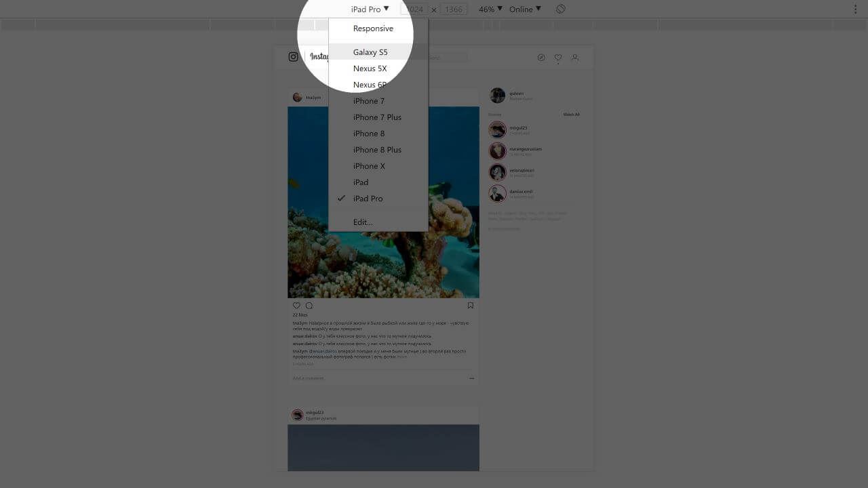
Task: Open the Online throttling dropdown
Action: [525, 9]
